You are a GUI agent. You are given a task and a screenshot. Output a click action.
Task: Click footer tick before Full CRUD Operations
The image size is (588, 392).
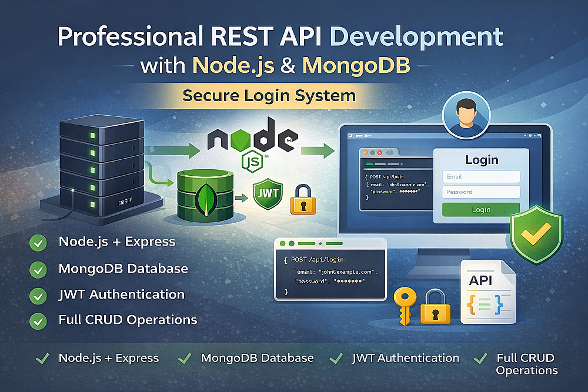[x=480, y=359]
